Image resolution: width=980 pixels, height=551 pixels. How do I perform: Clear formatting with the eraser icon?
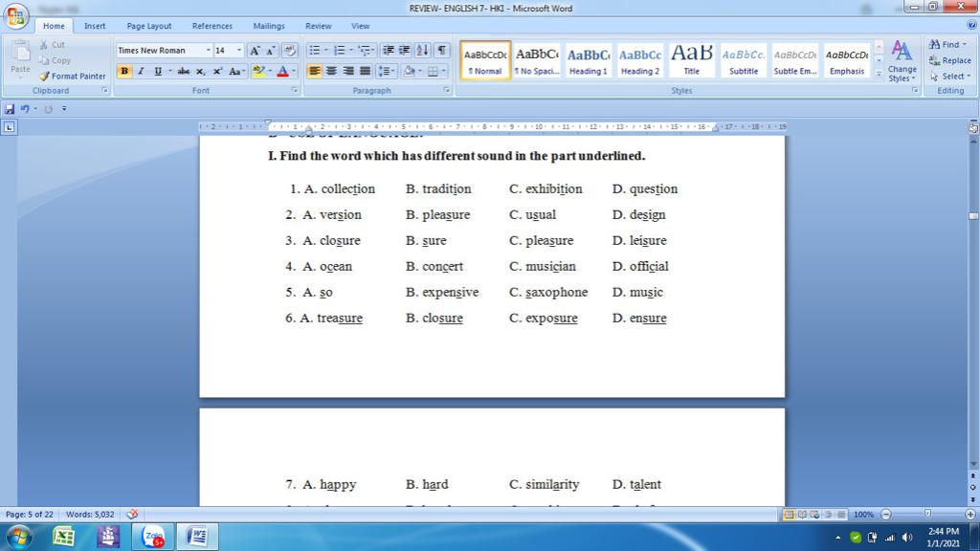point(289,51)
